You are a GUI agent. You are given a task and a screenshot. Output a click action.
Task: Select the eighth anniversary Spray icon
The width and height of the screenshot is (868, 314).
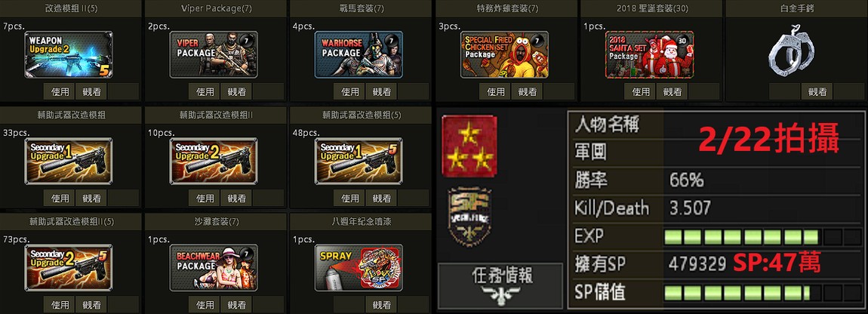click(359, 267)
